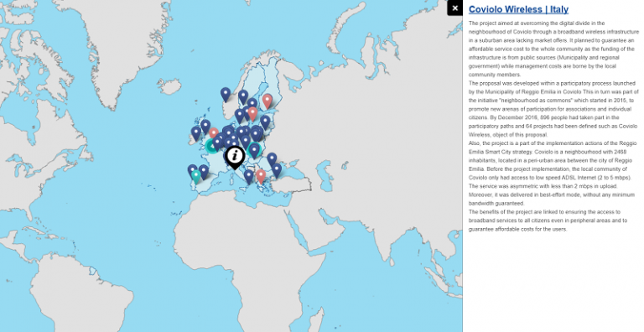Select the blue marker in Scotland

pyautogui.click(x=205, y=127)
